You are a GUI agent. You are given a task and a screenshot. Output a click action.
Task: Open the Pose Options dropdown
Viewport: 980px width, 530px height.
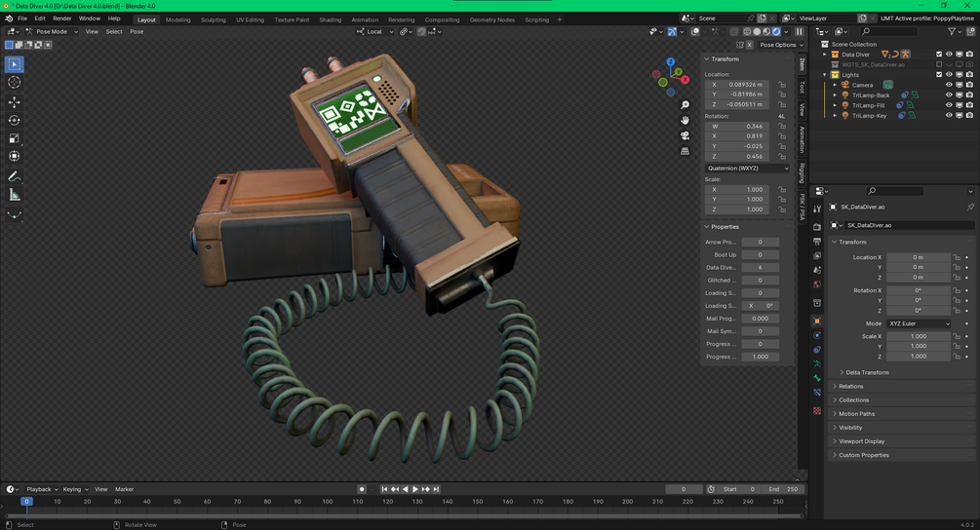781,45
